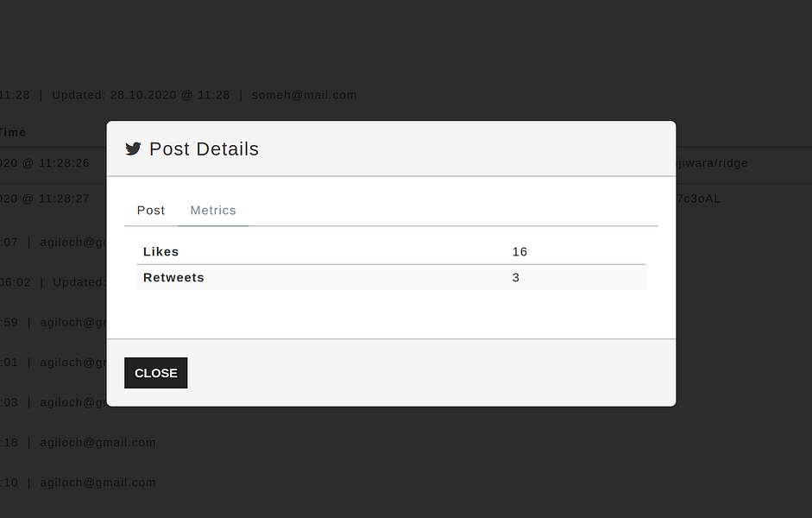
Task: Select the row timestamp ending 11:28:27
Action: coord(45,199)
